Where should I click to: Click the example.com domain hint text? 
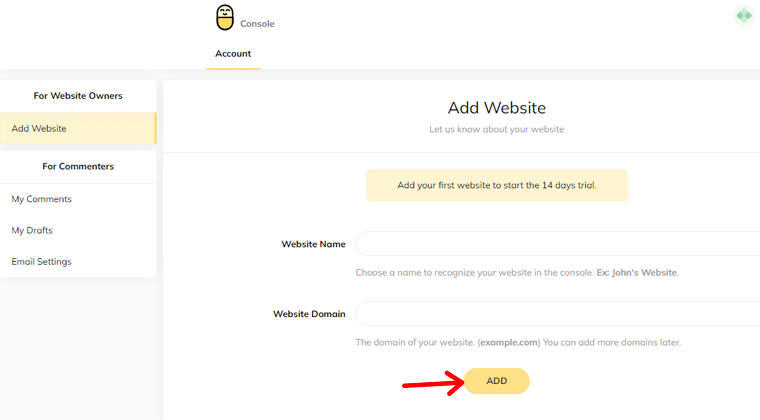tap(508, 342)
